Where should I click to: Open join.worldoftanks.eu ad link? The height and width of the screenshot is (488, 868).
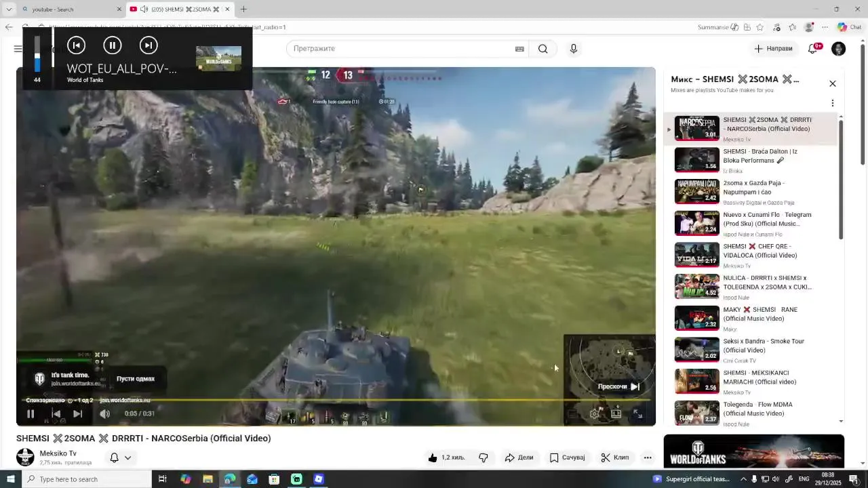point(125,401)
